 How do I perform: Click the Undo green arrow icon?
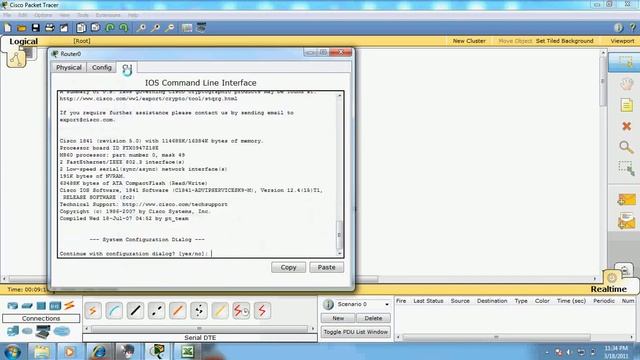pyautogui.click(x=110, y=28)
